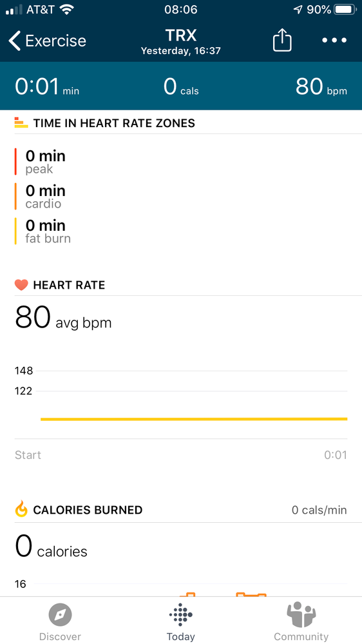Tap the Exercise back link text
The height and width of the screenshot is (644, 362).
pyautogui.click(x=56, y=41)
